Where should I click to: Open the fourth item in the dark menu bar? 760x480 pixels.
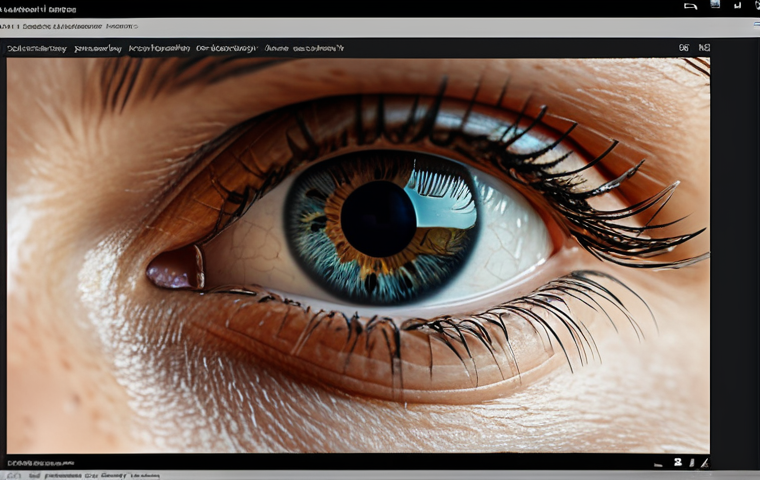pyautogui.click(x=227, y=48)
